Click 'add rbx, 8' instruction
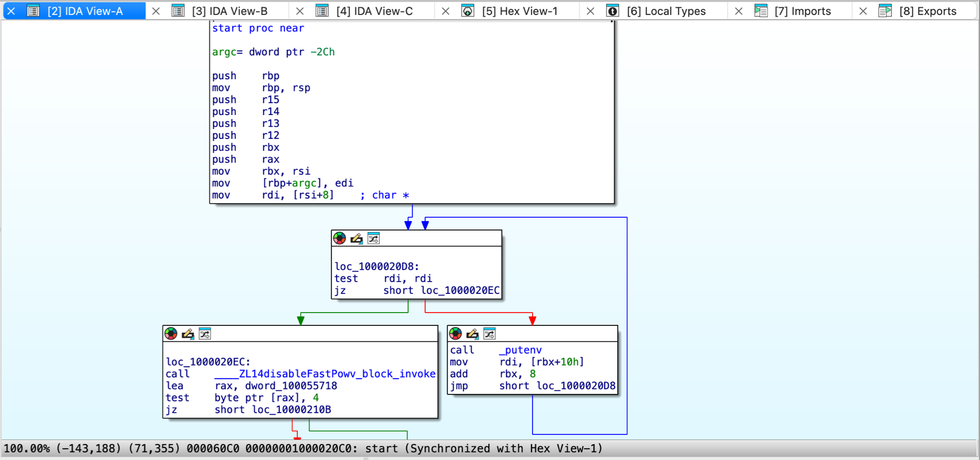 point(493,374)
